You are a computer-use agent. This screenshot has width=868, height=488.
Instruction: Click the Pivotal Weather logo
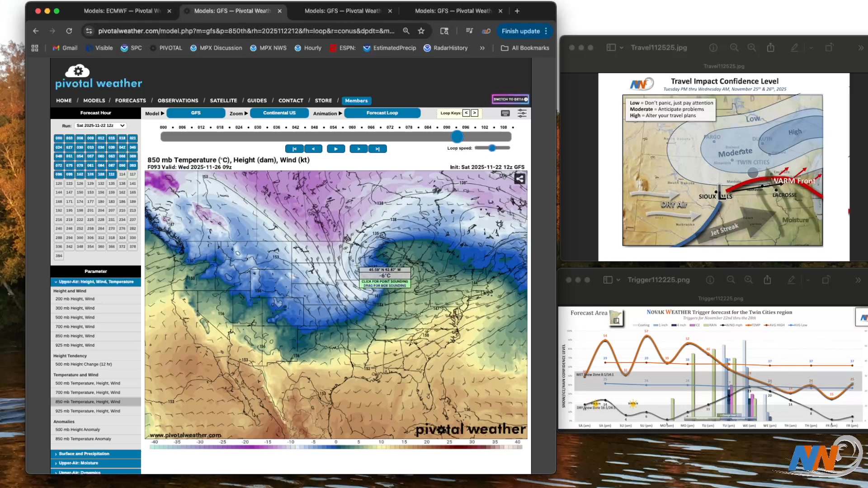pyautogui.click(x=99, y=76)
